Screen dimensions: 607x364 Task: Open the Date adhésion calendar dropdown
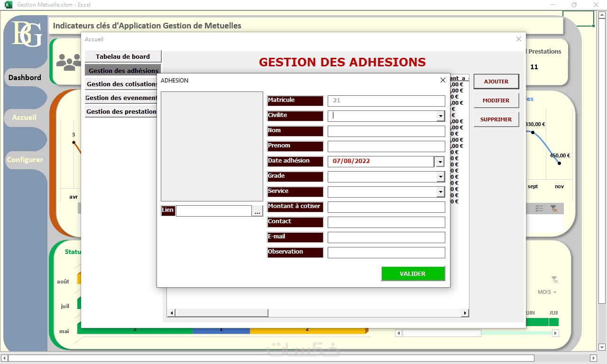click(440, 162)
